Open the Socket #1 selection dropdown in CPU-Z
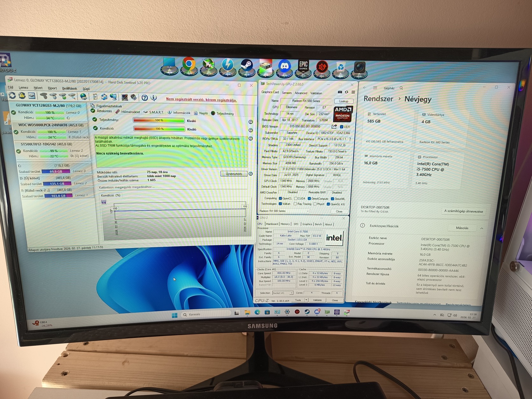This screenshot has width=532, height=399. coord(283,293)
